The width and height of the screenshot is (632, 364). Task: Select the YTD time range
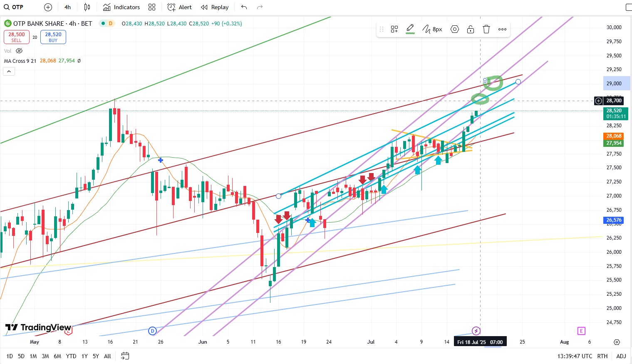71,356
